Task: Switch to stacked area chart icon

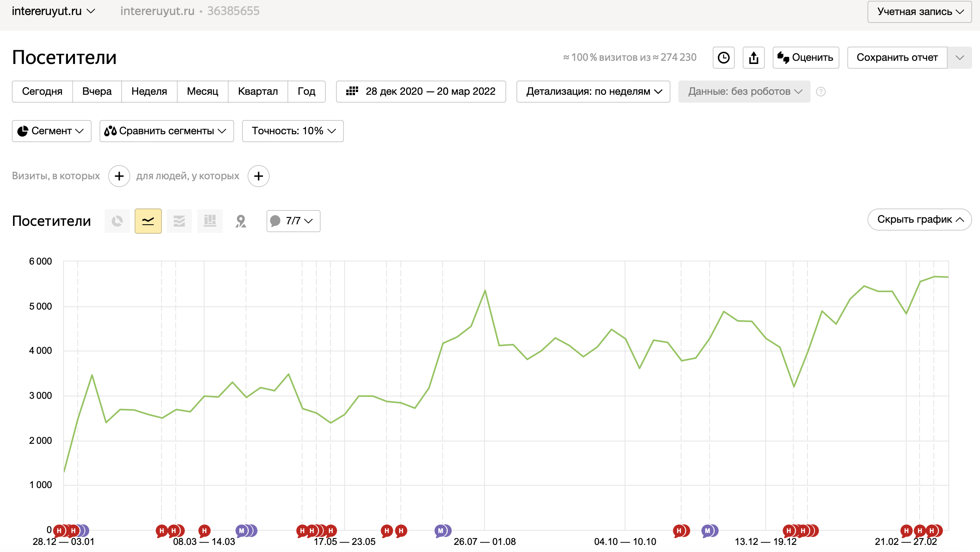Action: tap(179, 221)
